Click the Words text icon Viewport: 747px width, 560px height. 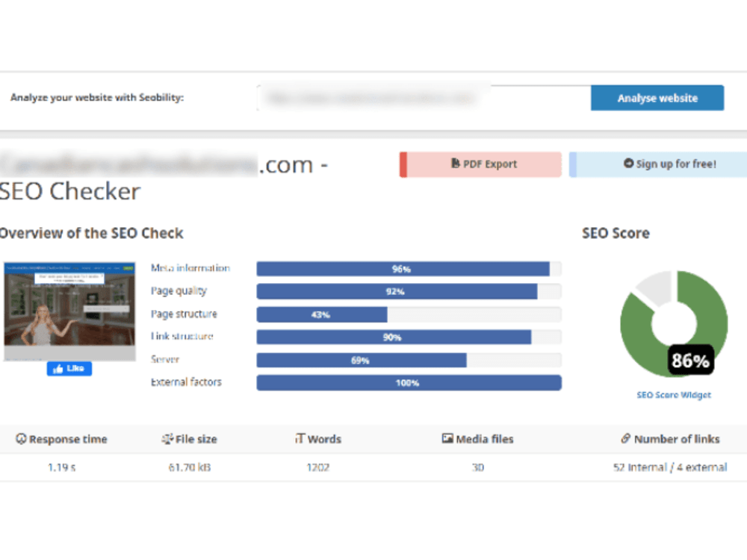[300, 438]
